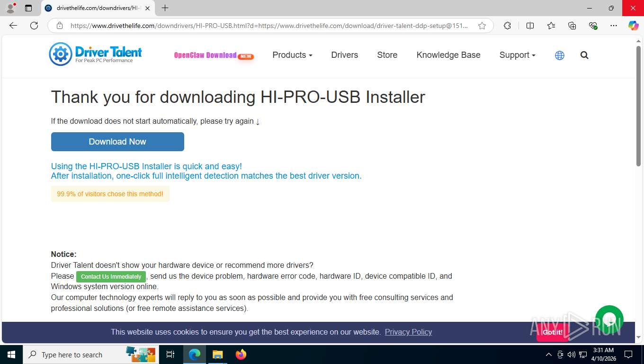Open the language globe icon
The image size is (644, 364).
point(560,55)
